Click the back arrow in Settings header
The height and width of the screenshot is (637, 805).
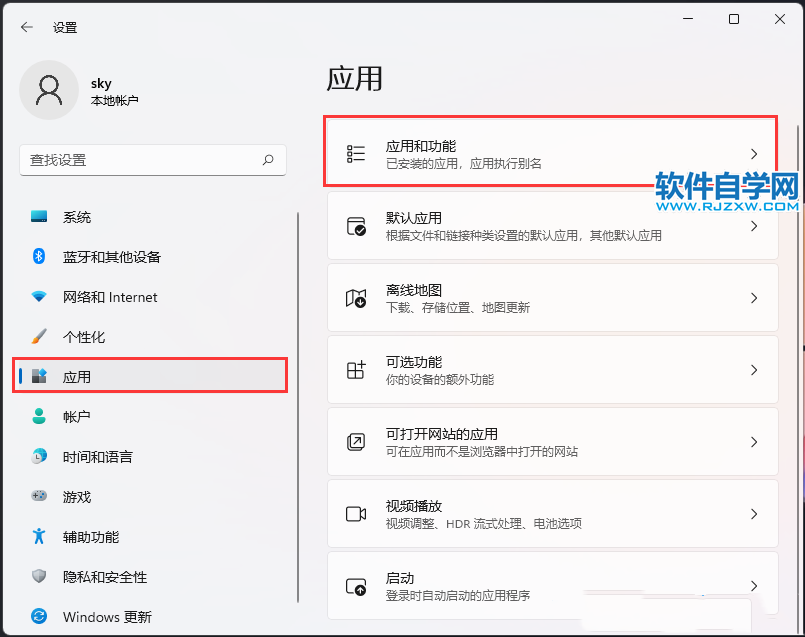click(27, 27)
